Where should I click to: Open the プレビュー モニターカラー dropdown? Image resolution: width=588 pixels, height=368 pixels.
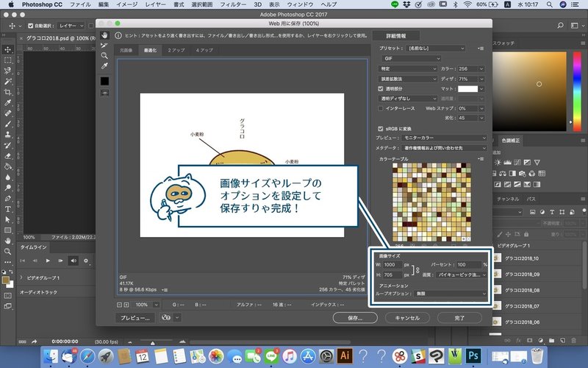pos(444,138)
